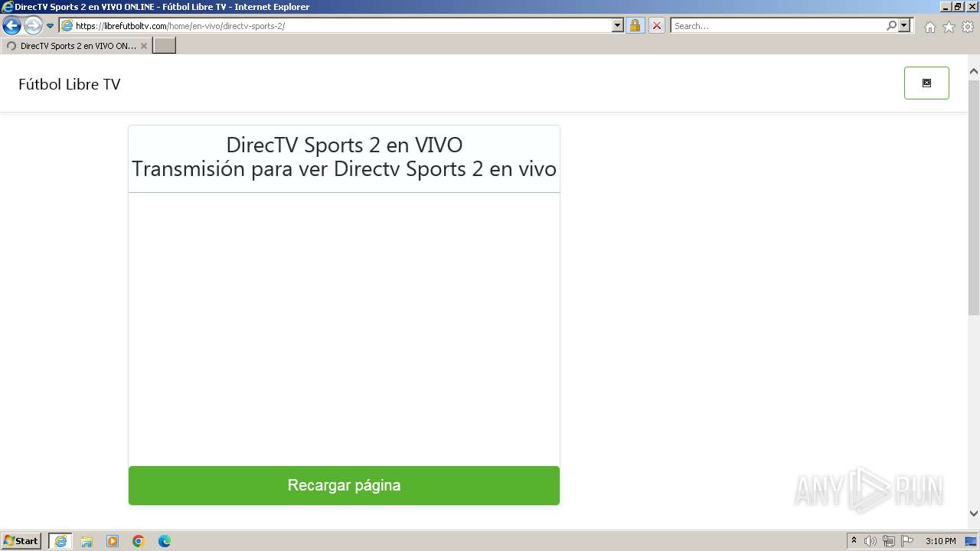Click the Search input box
The height and width of the screenshot is (551, 980).
click(x=778, y=26)
